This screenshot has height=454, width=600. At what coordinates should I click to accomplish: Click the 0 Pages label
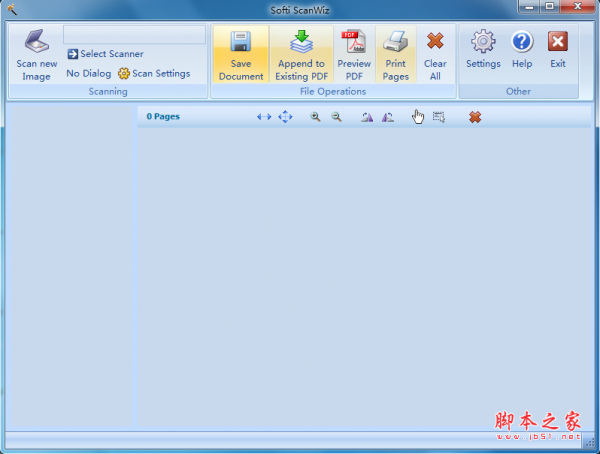coord(163,116)
